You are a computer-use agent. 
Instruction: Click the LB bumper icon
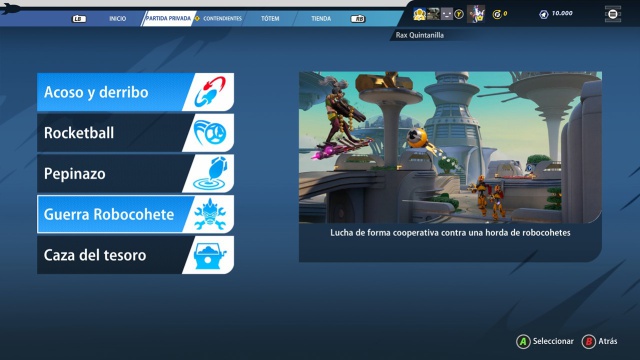(x=79, y=19)
